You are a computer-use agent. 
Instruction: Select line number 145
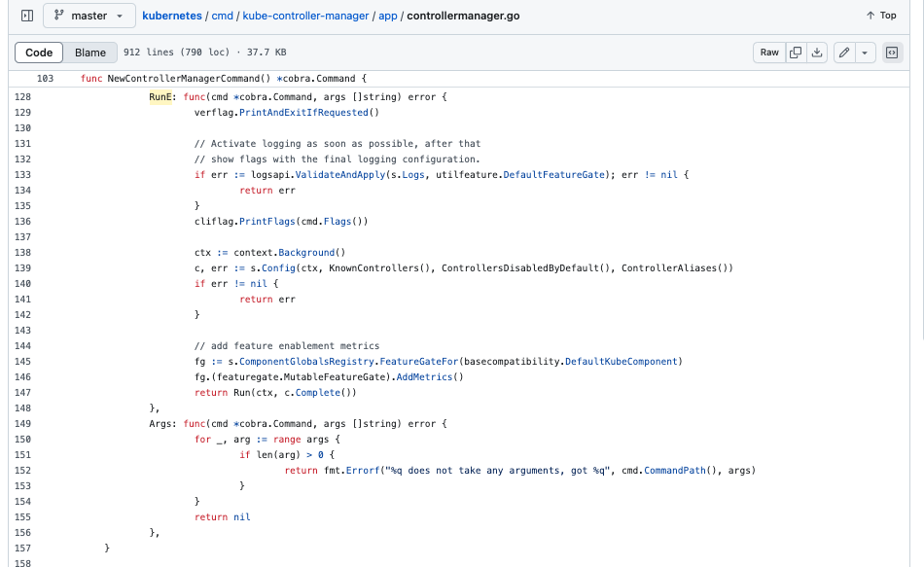click(22, 361)
